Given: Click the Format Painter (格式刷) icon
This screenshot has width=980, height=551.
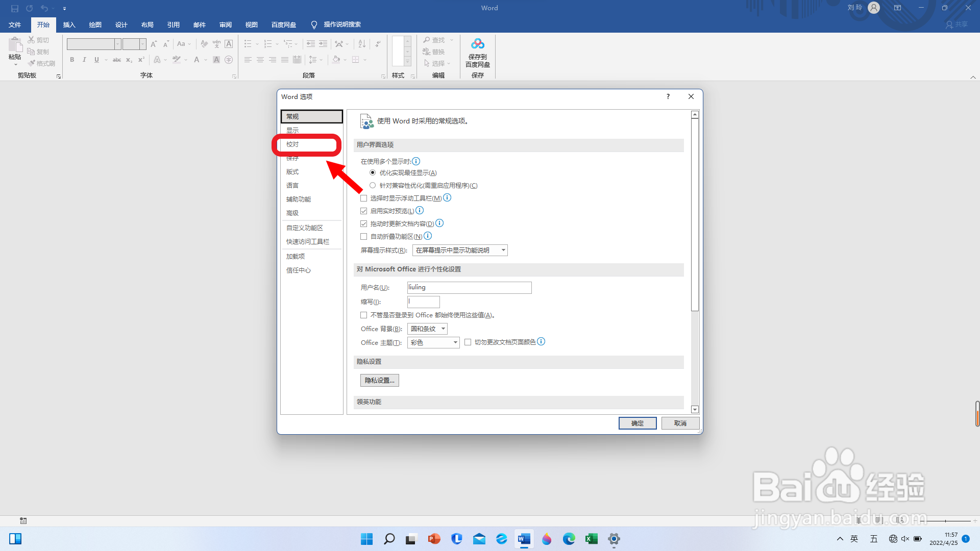Looking at the screenshot, I should coord(31,63).
